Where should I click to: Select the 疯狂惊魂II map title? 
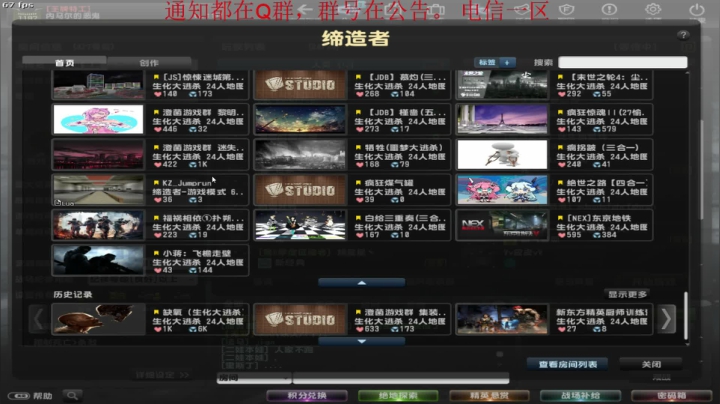(605, 112)
